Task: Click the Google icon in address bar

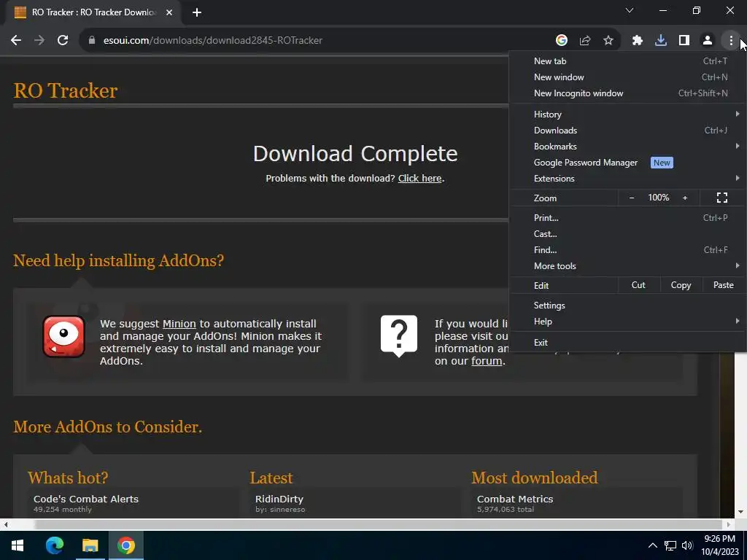Action: click(x=562, y=41)
